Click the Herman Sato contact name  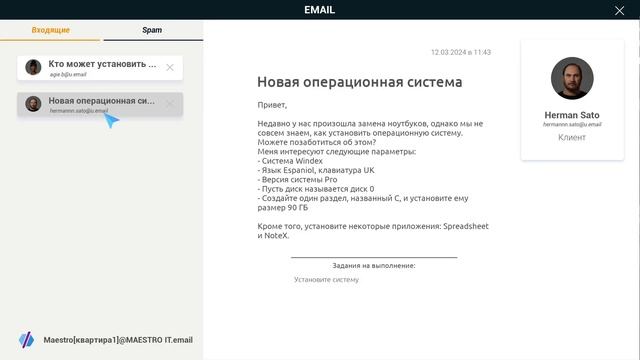tap(572, 115)
